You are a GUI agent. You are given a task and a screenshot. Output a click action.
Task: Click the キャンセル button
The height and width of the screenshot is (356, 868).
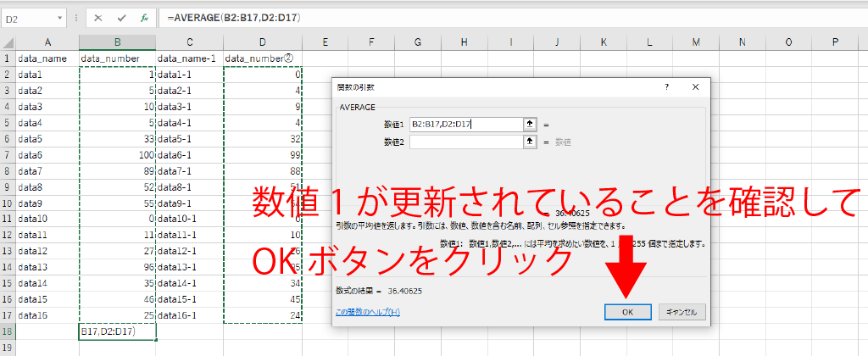click(681, 312)
